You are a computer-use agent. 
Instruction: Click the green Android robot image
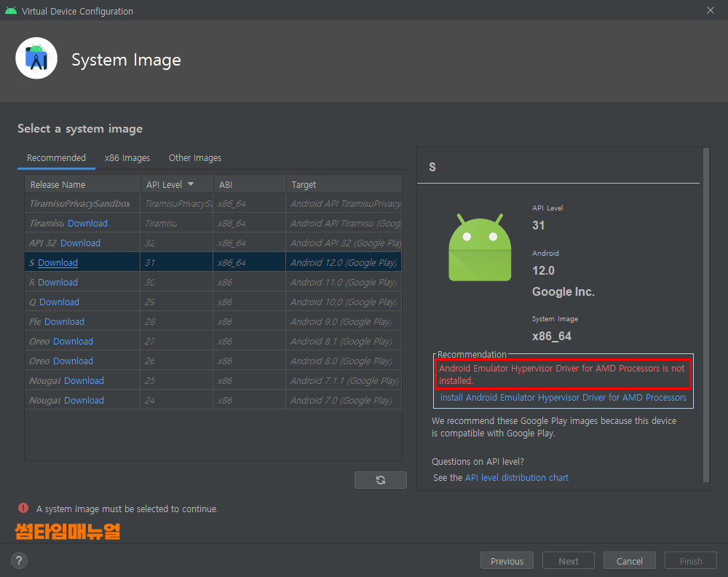click(480, 248)
